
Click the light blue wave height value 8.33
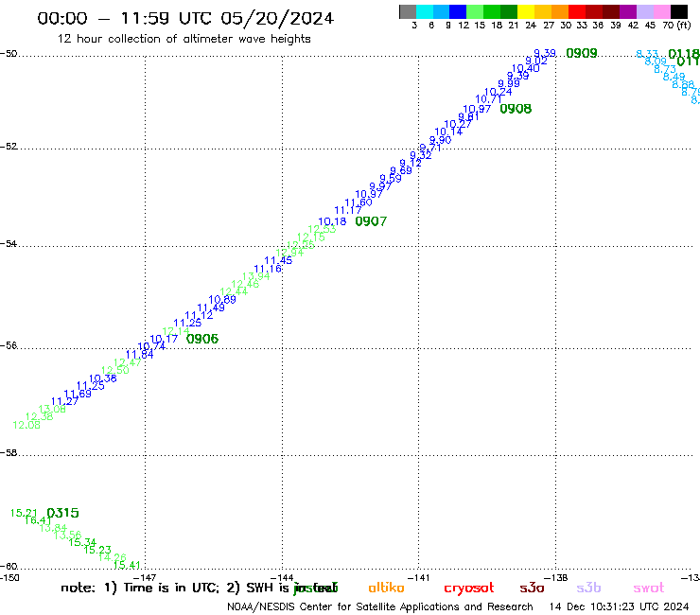647,54
